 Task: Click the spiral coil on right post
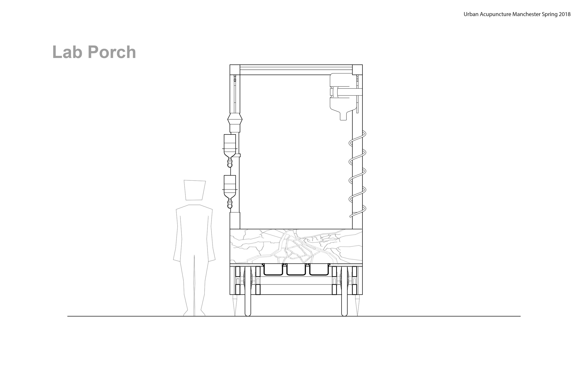point(357,174)
